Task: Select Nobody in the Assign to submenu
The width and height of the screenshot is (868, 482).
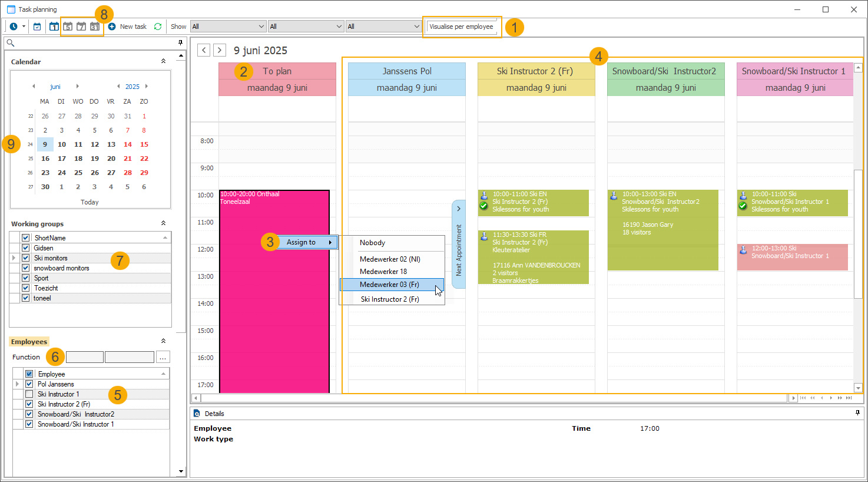Action: [372, 243]
